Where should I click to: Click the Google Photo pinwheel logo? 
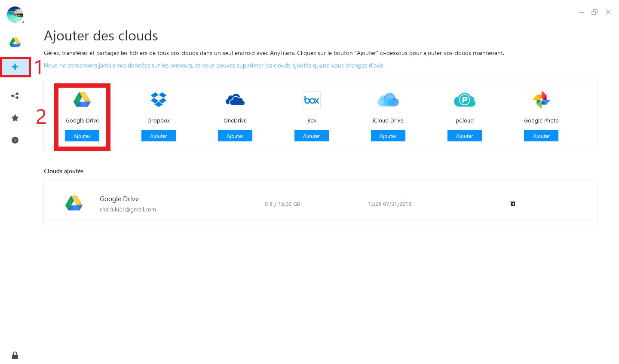pyautogui.click(x=541, y=100)
